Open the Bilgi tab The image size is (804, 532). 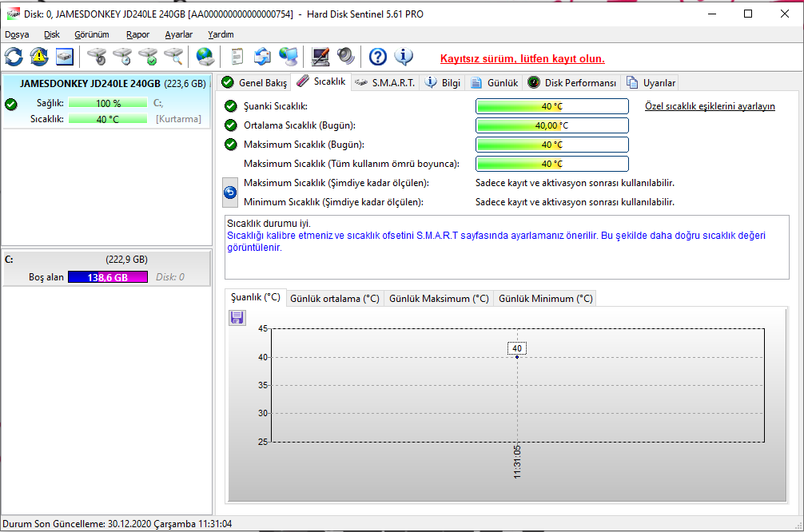pos(442,82)
